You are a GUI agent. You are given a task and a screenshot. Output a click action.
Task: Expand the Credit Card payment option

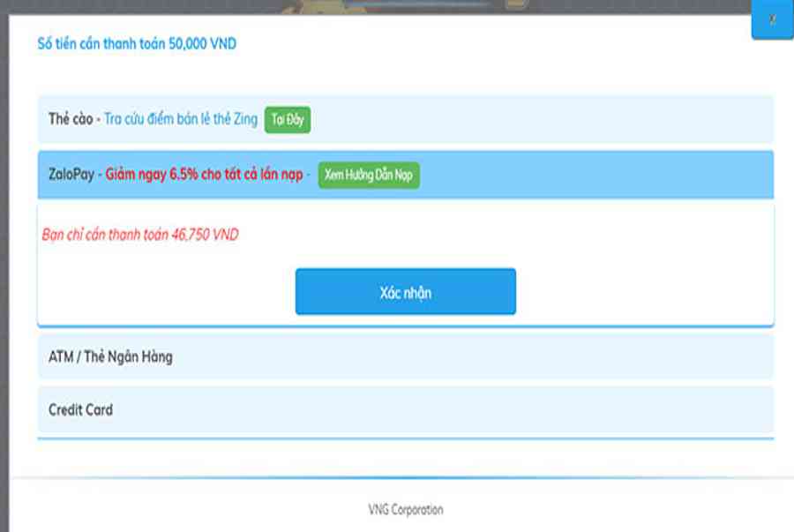[x=406, y=410]
